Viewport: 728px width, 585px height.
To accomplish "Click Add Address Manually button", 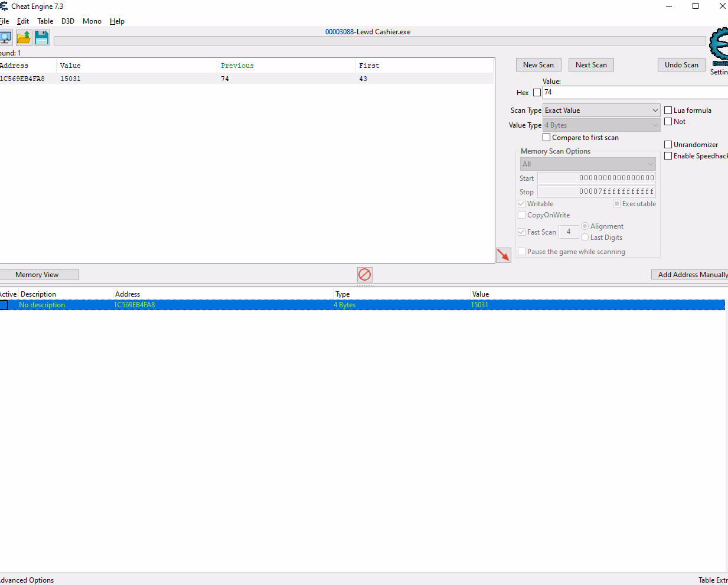I will (690, 275).
